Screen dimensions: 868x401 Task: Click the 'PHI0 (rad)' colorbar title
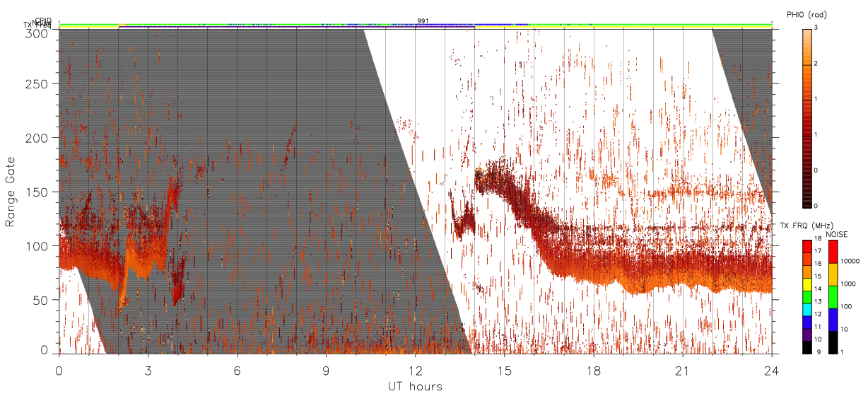(807, 15)
